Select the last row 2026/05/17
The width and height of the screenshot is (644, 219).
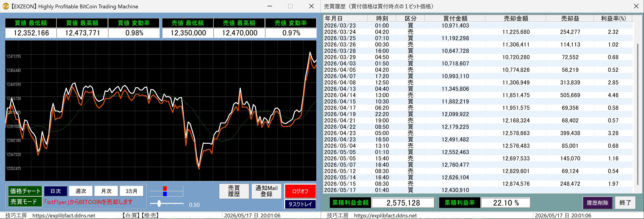pyautogui.click(x=478, y=190)
